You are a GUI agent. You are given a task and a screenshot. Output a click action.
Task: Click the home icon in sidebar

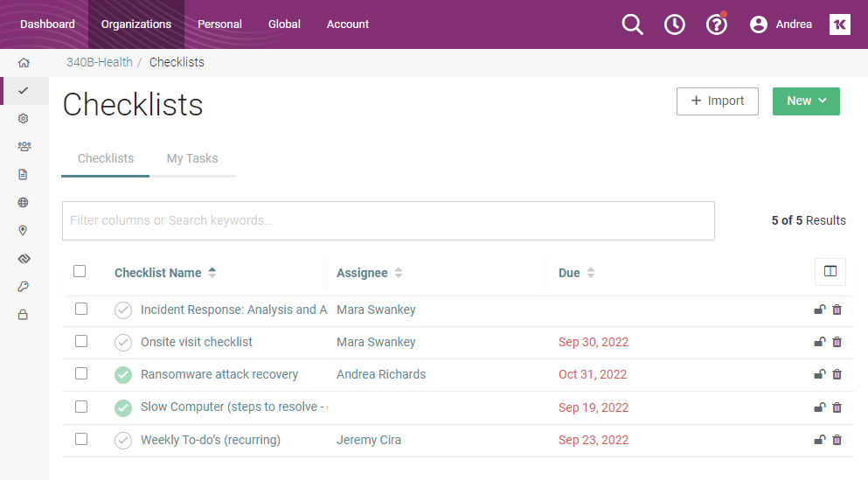pyautogui.click(x=24, y=63)
